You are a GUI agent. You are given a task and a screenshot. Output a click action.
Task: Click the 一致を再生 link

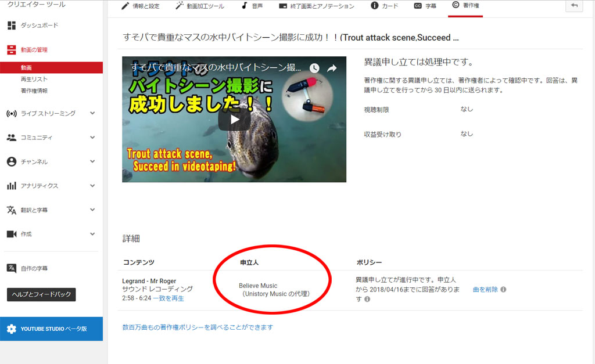[169, 298]
